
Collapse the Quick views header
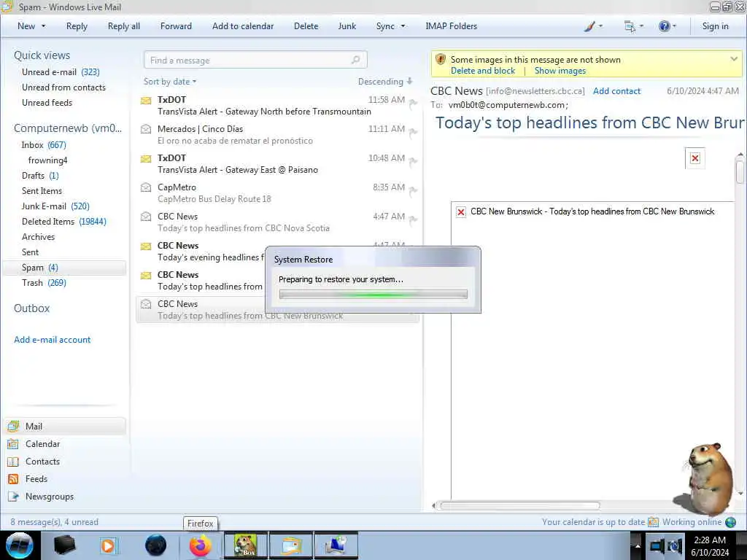click(42, 55)
